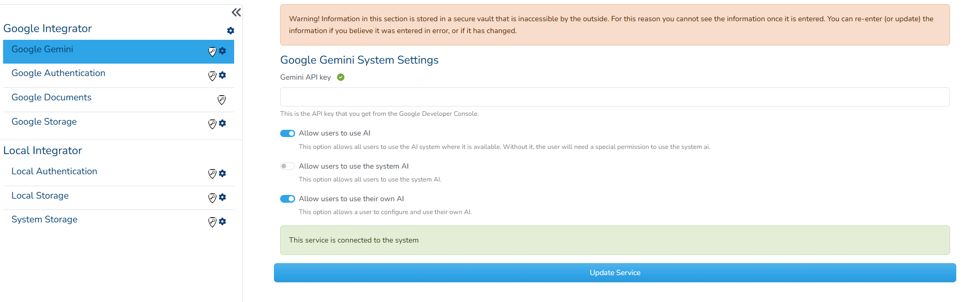
Task: Go to Local Storage service settings
Action: coord(40,196)
